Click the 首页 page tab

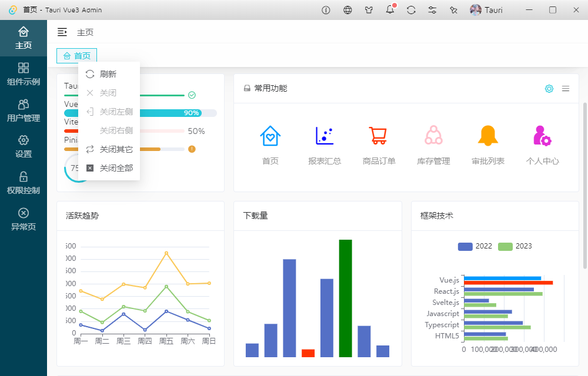tap(77, 56)
